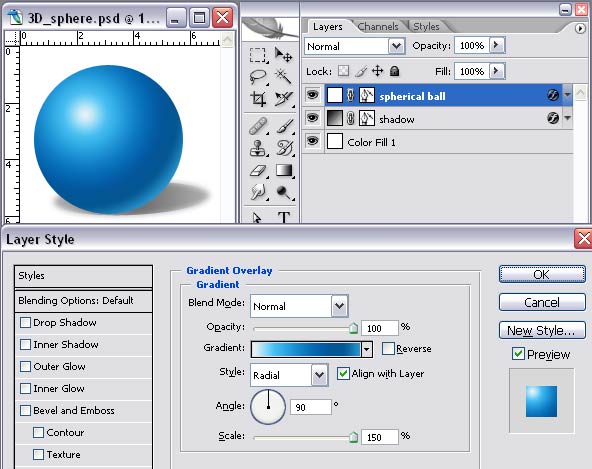Select the Smudge tool

tap(258, 192)
